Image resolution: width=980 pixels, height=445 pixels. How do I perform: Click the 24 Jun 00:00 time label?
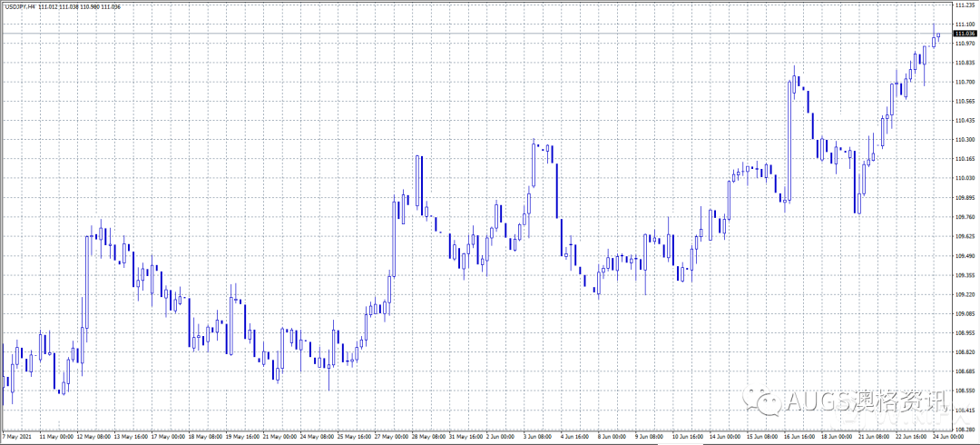click(x=948, y=437)
